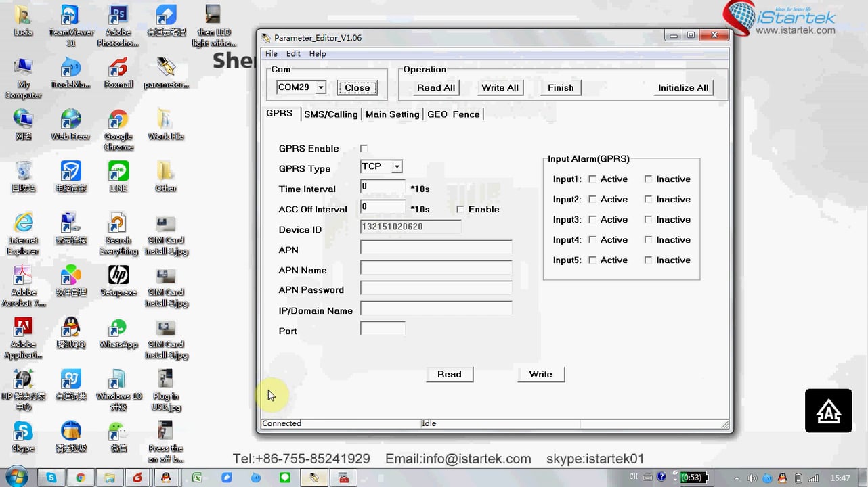
Task: Click the Read All button
Action: point(436,87)
